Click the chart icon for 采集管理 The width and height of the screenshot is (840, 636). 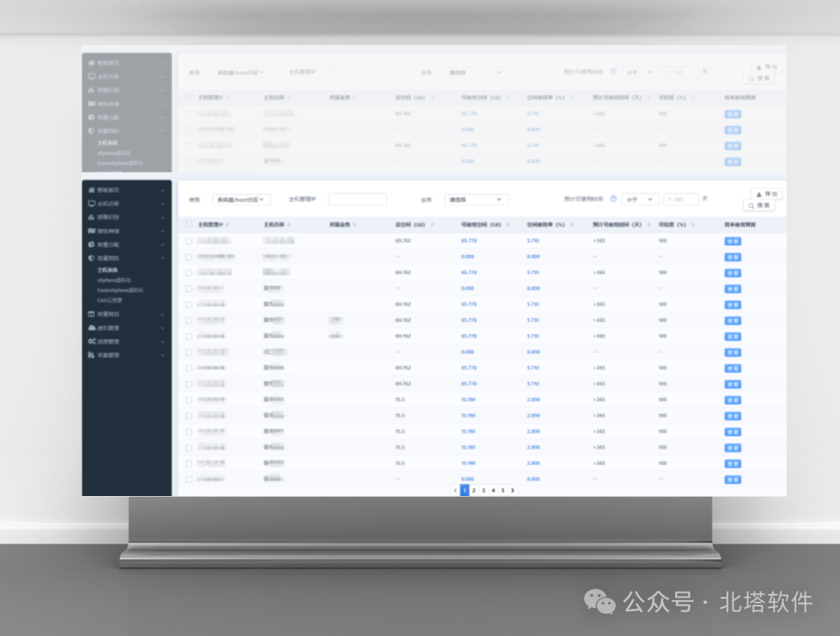[92, 355]
